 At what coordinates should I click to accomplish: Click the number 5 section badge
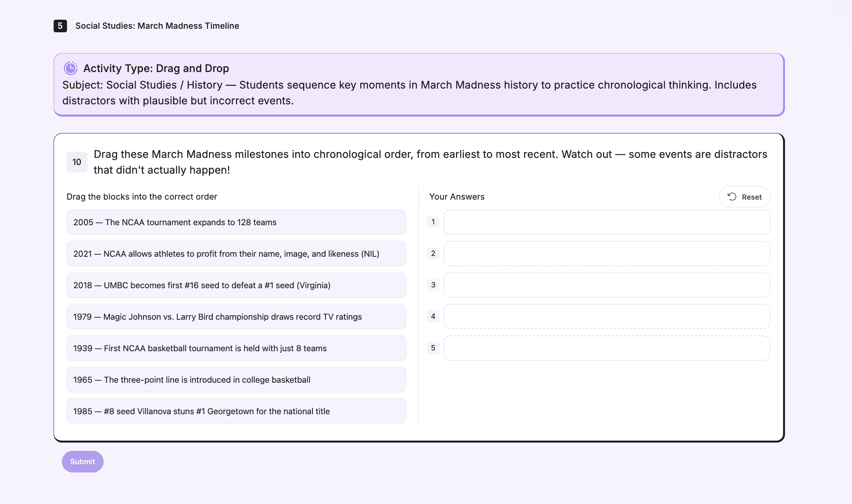(60, 26)
